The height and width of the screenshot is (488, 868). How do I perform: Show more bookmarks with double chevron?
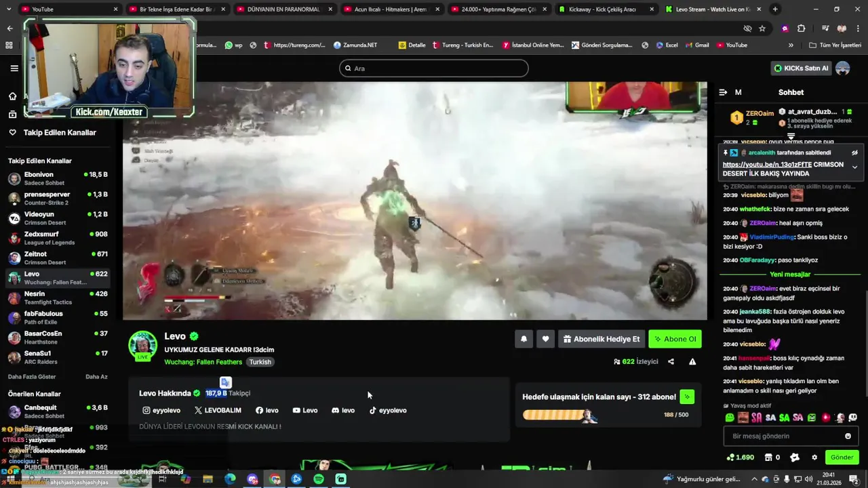(x=791, y=45)
